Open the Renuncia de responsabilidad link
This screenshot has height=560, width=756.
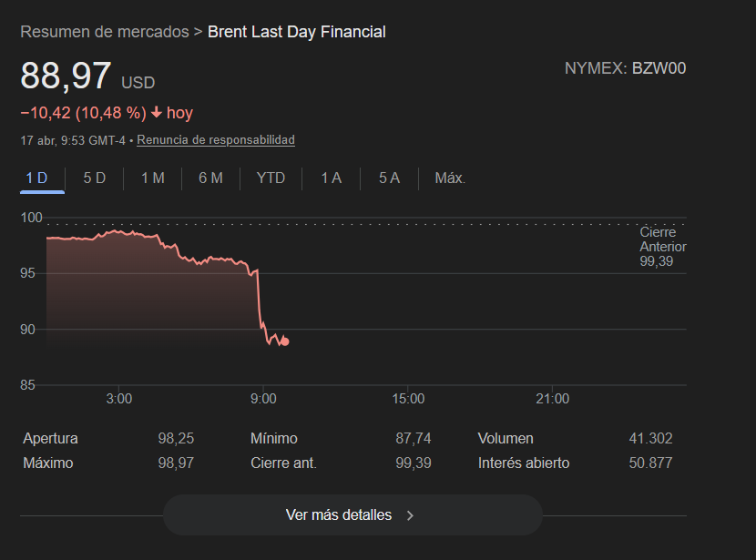(216, 140)
